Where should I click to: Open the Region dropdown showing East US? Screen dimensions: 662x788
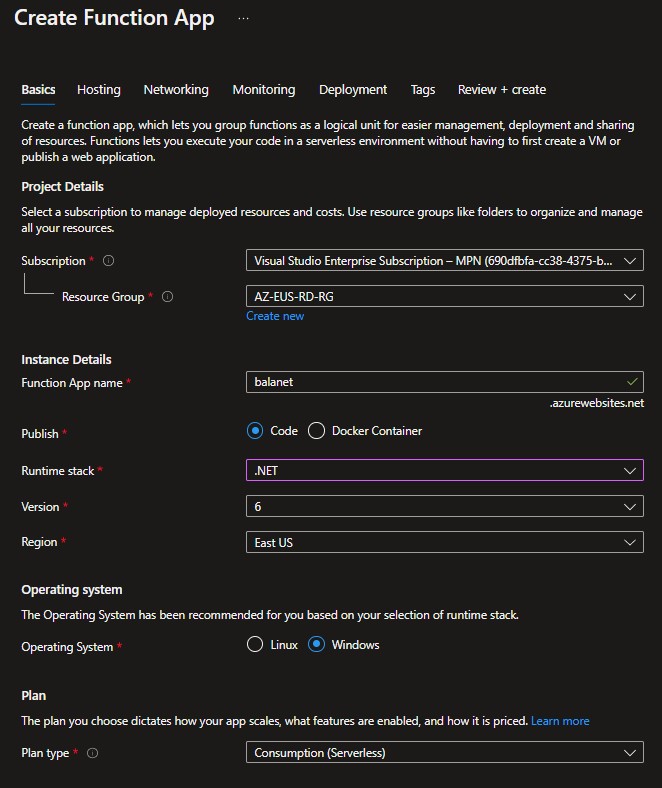(x=445, y=542)
